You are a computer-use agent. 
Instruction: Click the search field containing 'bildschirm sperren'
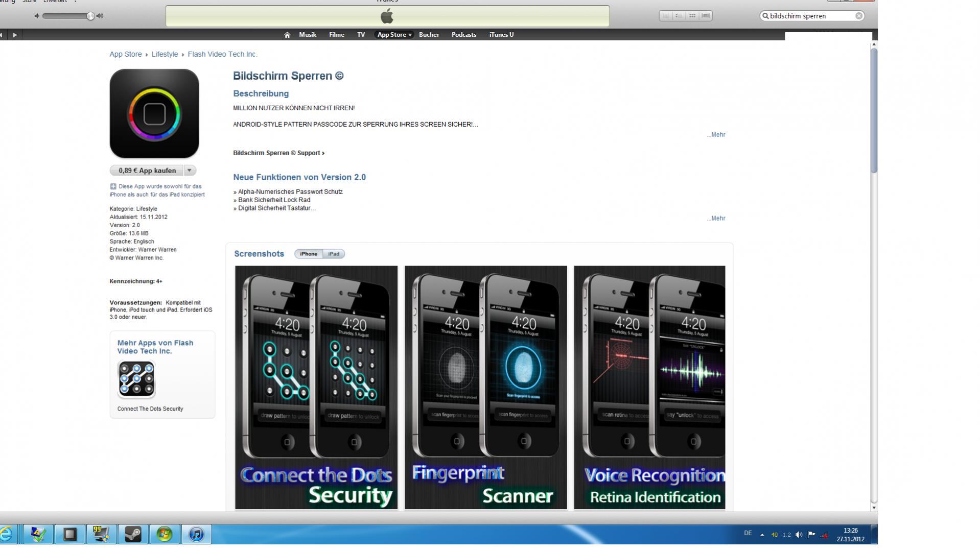coord(812,16)
